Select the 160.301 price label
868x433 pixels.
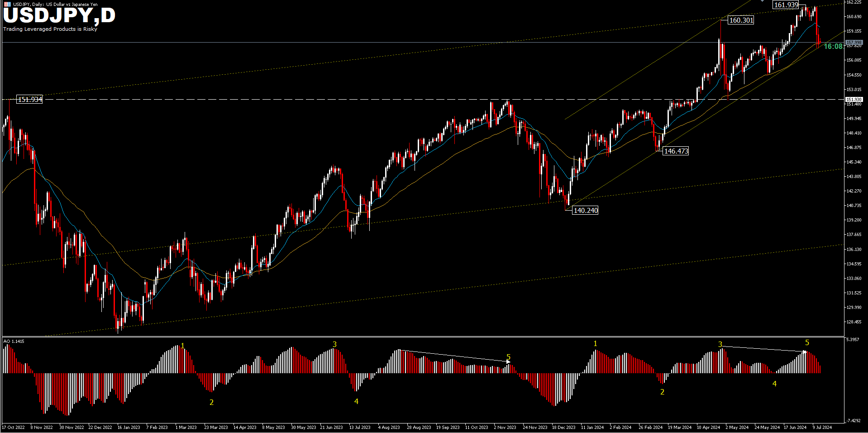(x=741, y=20)
